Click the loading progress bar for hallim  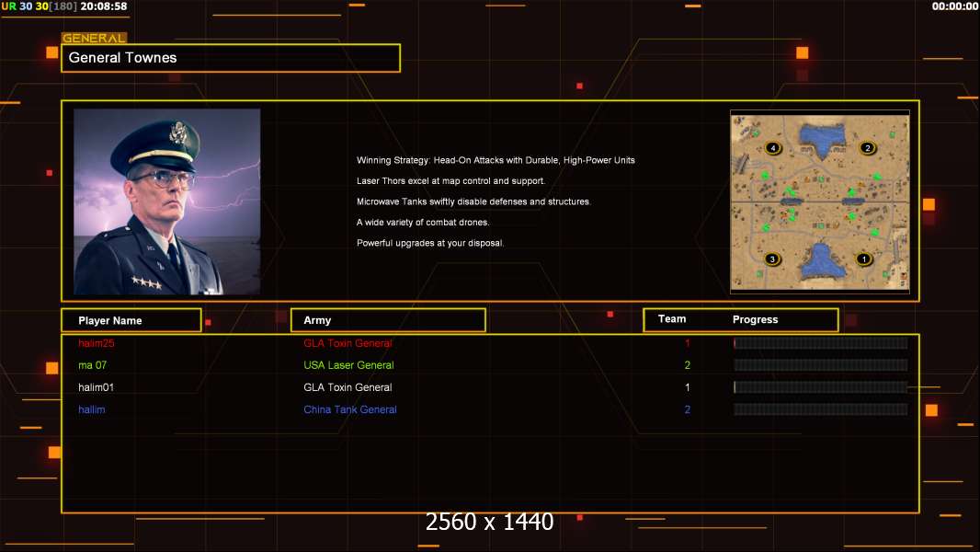tap(820, 409)
